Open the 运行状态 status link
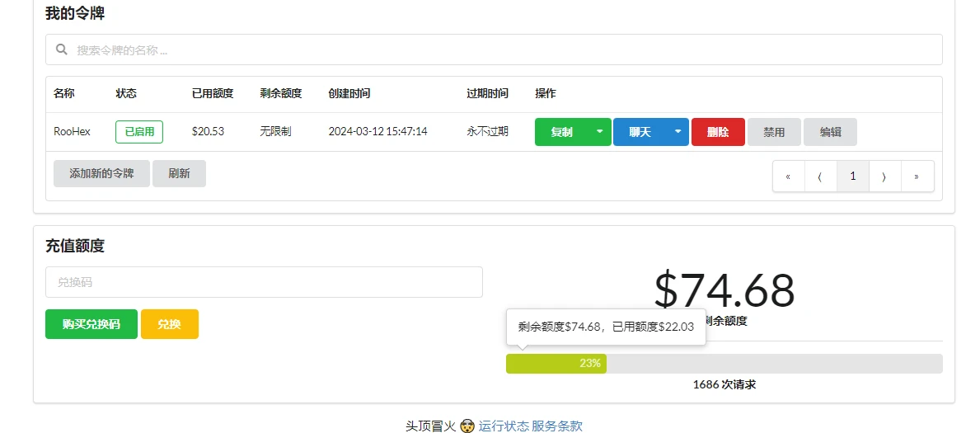 click(x=504, y=426)
